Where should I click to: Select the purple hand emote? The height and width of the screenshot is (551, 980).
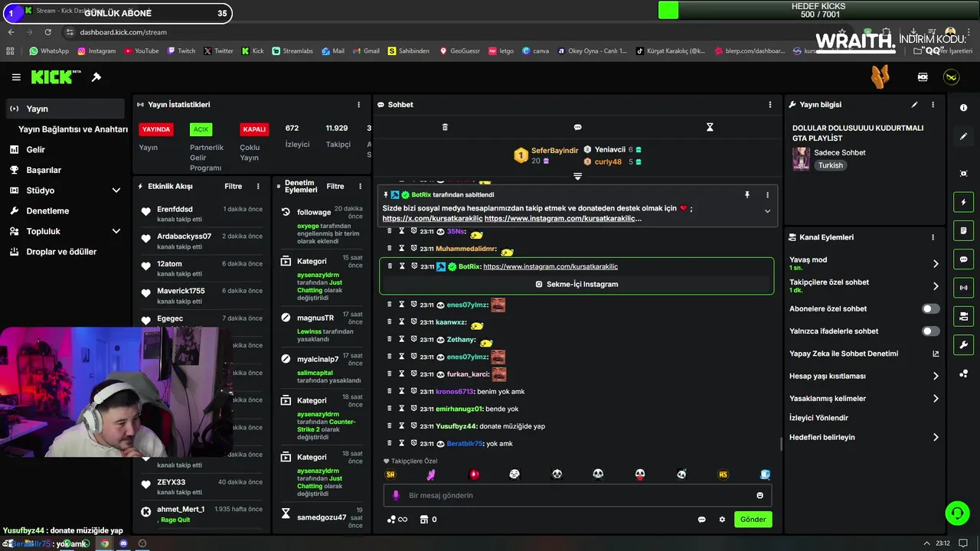coord(431,474)
